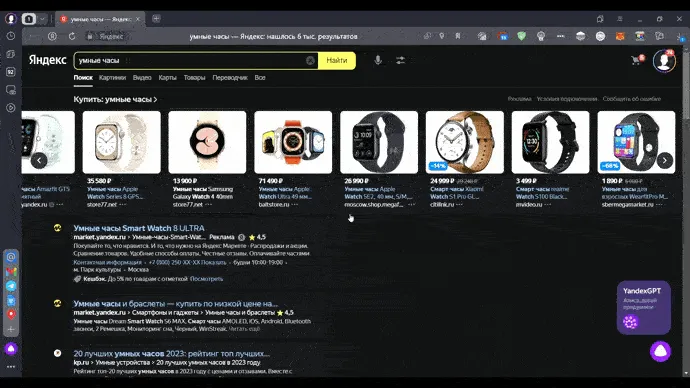Open the downloads arrow icon in the toolbar
690x388 pixels.
click(x=680, y=37)
